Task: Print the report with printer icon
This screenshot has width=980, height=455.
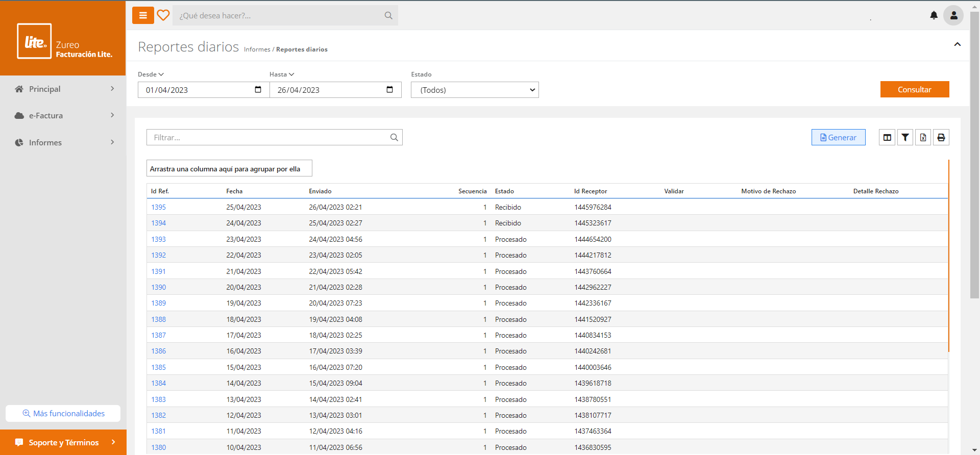Action: click(941, 137)
